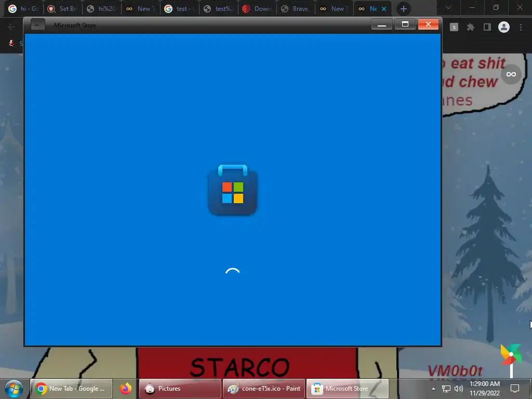Click the 'S' extension icon in Chrome toolbar
532x399 pixels.
click(454, 27)
